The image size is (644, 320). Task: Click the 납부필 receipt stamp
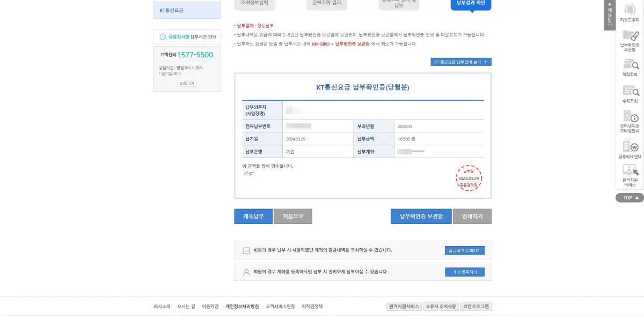[x=469, y=178]
